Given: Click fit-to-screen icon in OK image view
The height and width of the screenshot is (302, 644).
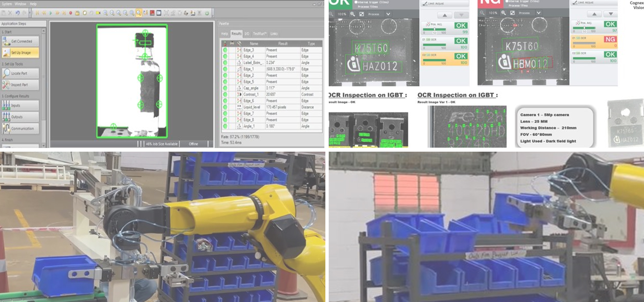Looking at the screenshot, I should (362, 14).
